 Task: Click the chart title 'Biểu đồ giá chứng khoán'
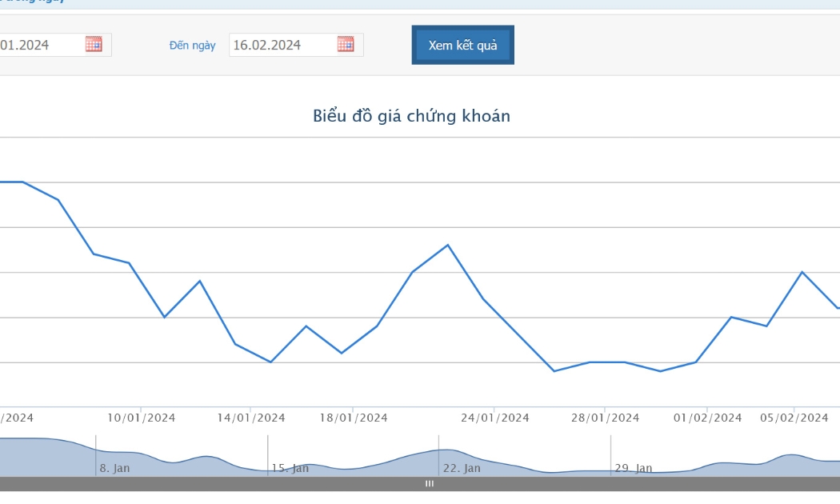(411, 116)
